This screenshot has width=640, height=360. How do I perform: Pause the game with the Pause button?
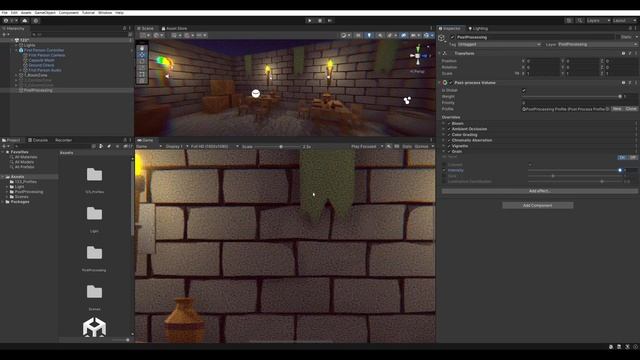tap(320, 20)
